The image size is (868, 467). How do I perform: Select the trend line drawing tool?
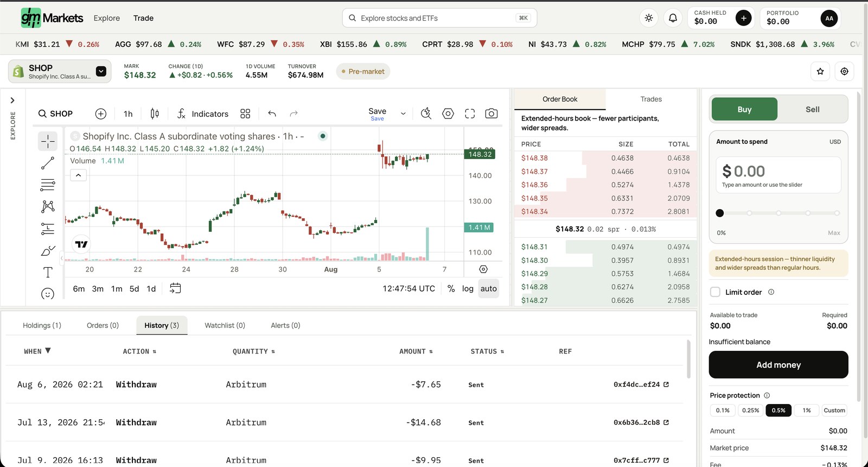[48, 163]
